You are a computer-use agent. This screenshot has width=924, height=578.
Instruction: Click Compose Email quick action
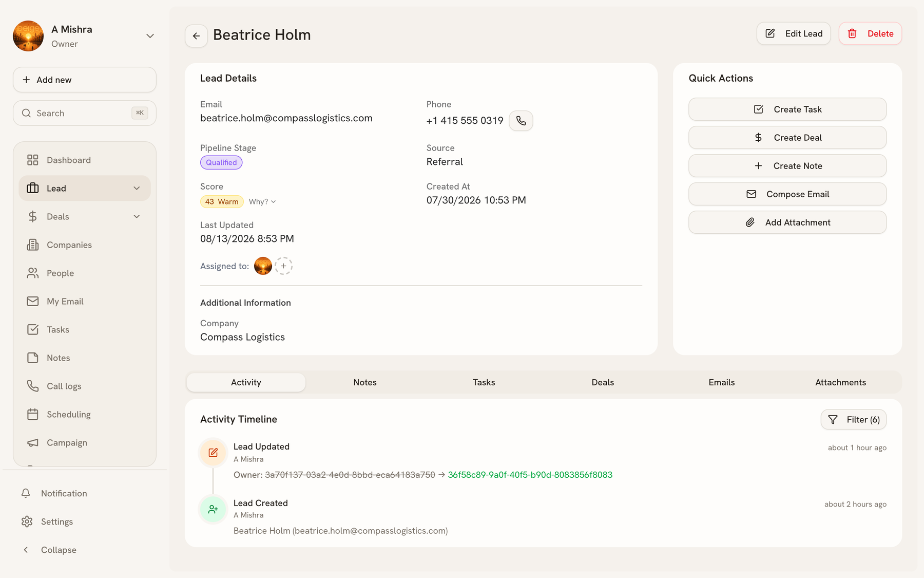coord(787,194)
